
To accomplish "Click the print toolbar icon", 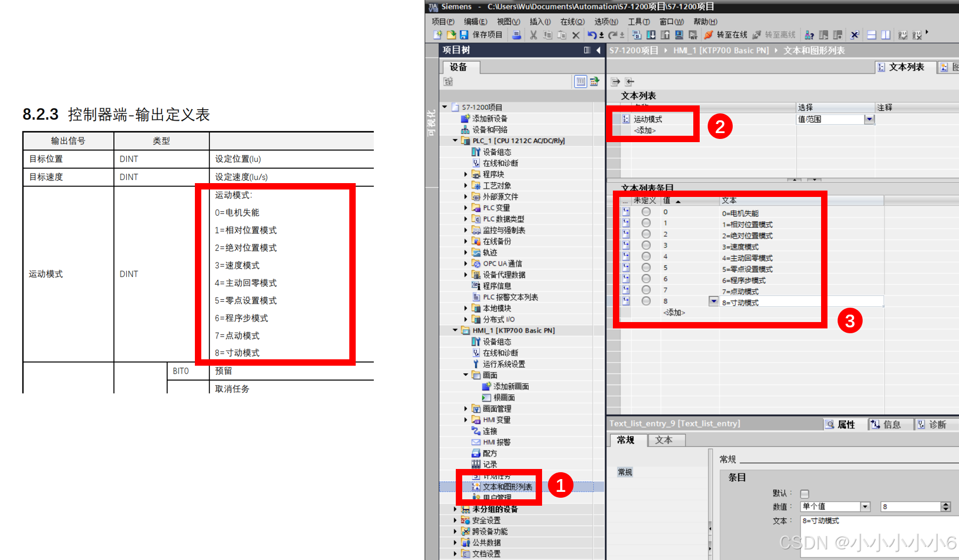I will point(517,35).
